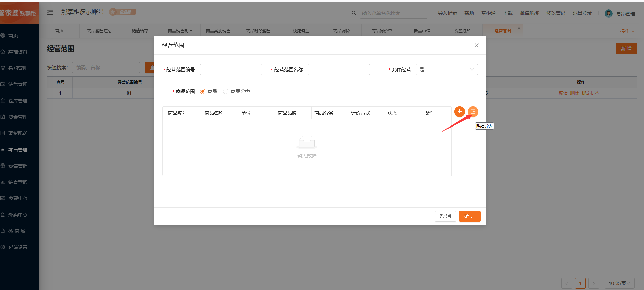Open 要货配送 sidebar menu
The image size is (644, 290).
[18, 133]
